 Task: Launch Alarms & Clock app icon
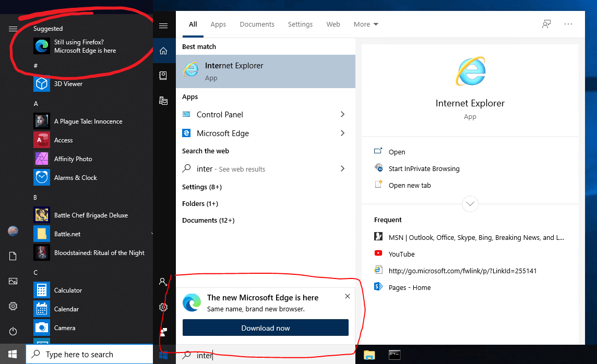[x=42, y=178]
